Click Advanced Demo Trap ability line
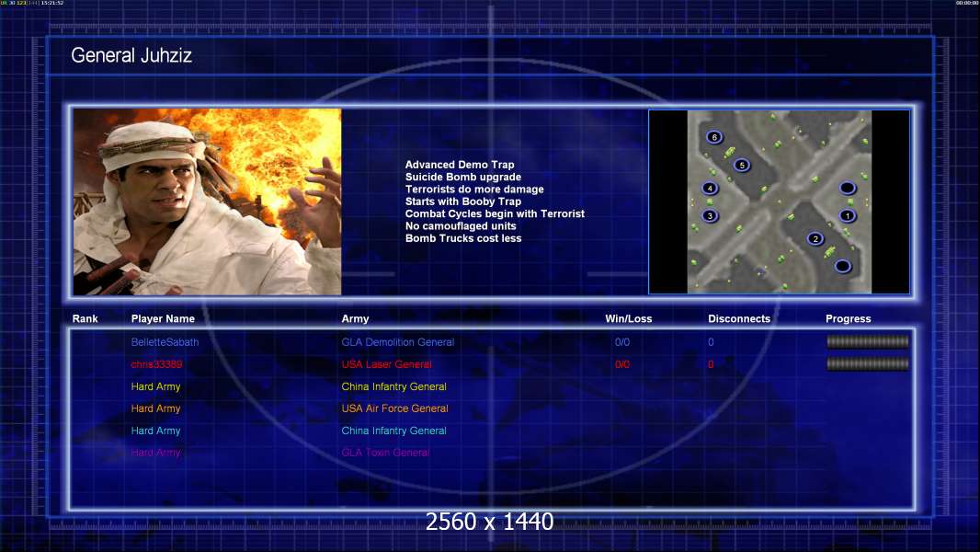980x552 pixels. click(x=460, y=165)
